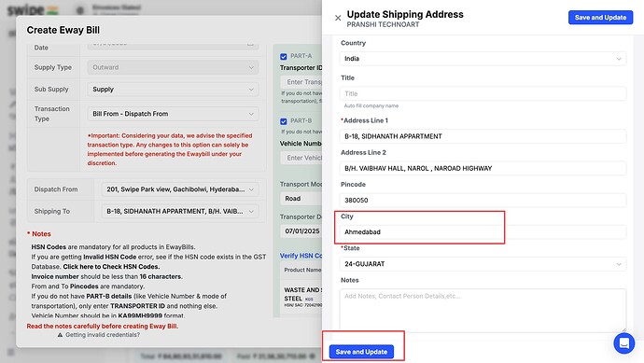Click the Create Eway Bill heading

tap(63, 30)
